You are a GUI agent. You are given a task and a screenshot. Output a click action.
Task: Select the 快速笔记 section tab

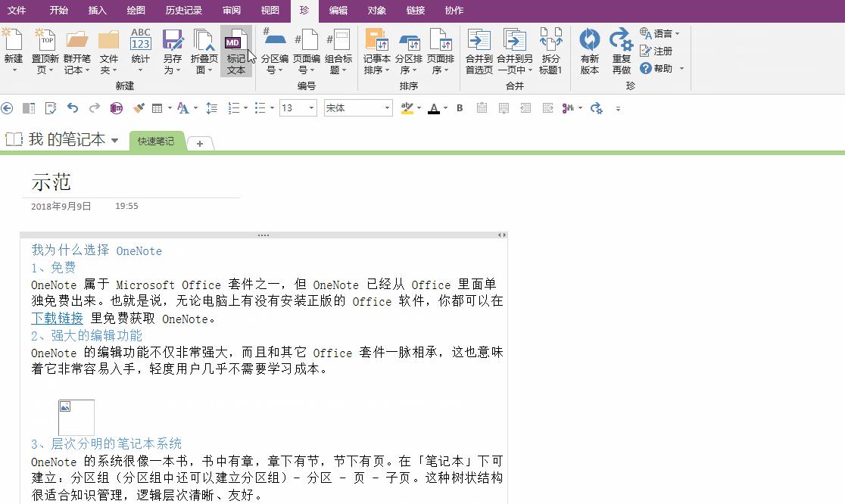point(156,141)
